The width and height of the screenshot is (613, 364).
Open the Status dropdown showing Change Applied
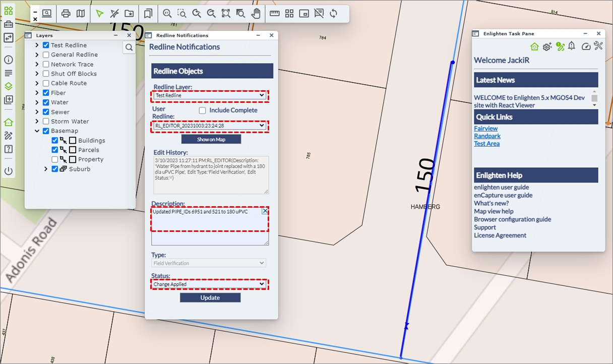point(209,284)
